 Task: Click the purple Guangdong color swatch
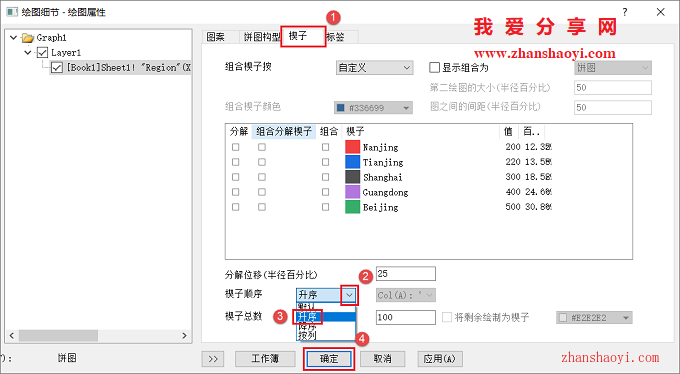353,192
